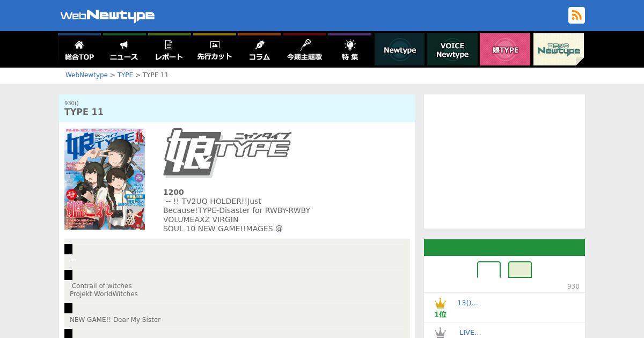Open ニュース news section
644x338 pixels.
pyautogui.click(x=124, y=50)
